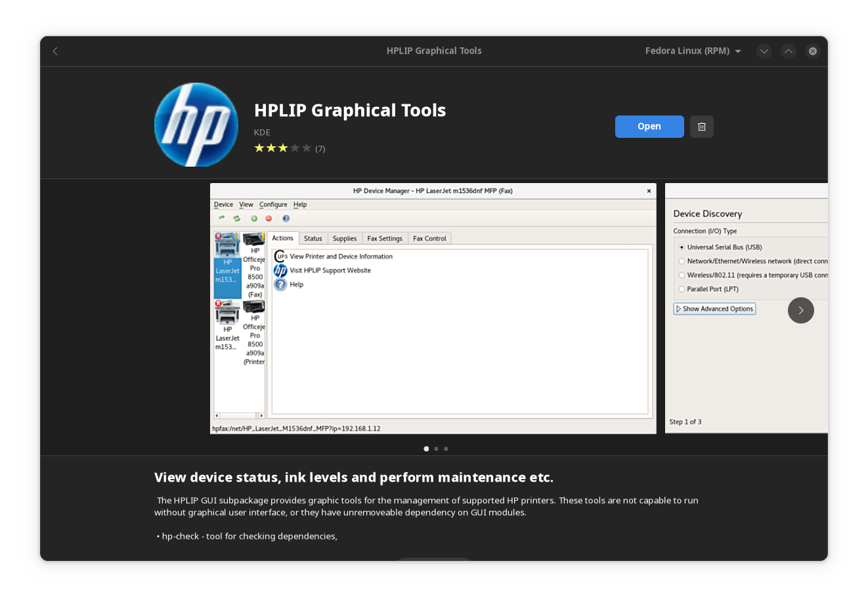Click the View menu in screenshot

[x=246, y=205]
